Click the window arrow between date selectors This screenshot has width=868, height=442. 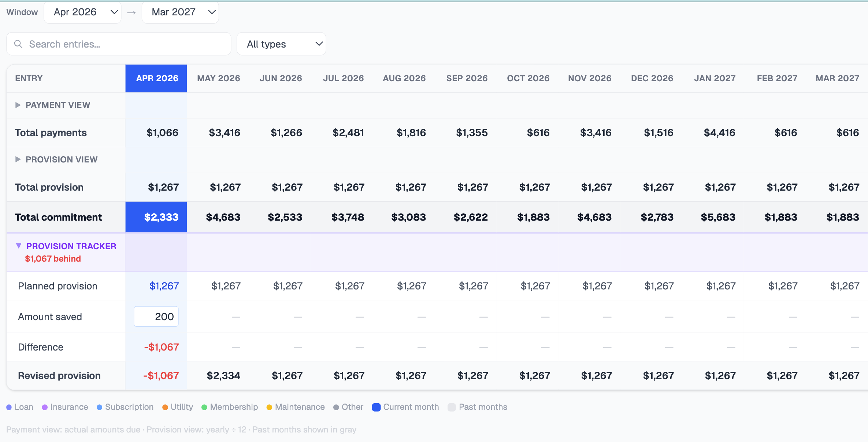(131, 12)
